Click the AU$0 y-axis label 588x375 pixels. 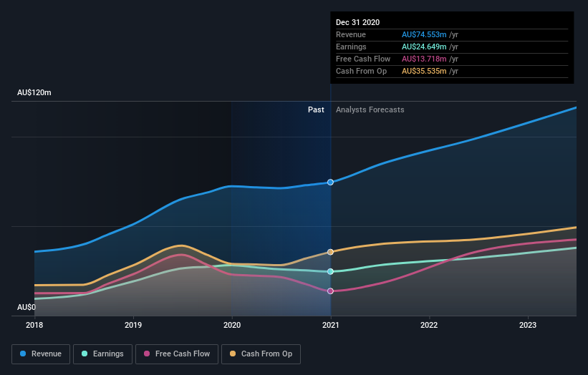click(26, 307)
